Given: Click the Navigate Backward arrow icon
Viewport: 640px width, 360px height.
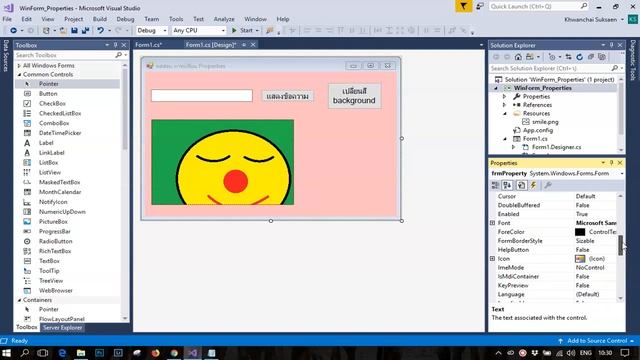Looking at the screenshot, I should (13, 30).
